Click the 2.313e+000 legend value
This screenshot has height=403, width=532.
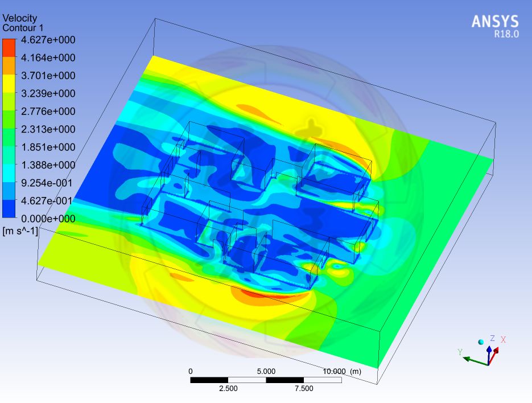(48, 129)
